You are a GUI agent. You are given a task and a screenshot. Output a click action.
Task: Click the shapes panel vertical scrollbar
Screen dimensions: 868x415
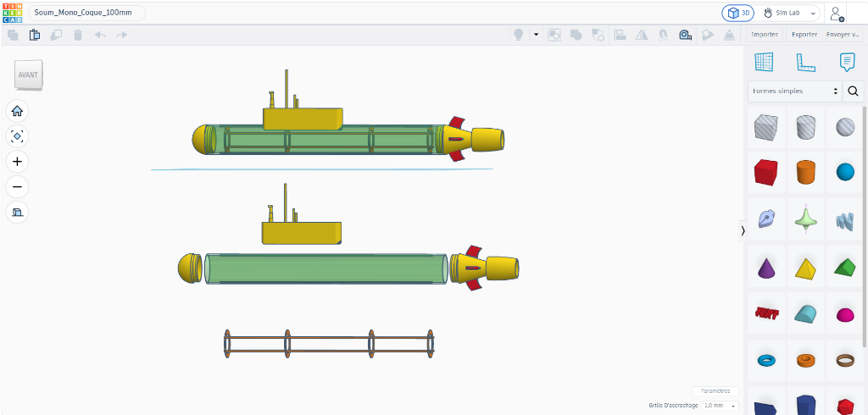point(865,227)
